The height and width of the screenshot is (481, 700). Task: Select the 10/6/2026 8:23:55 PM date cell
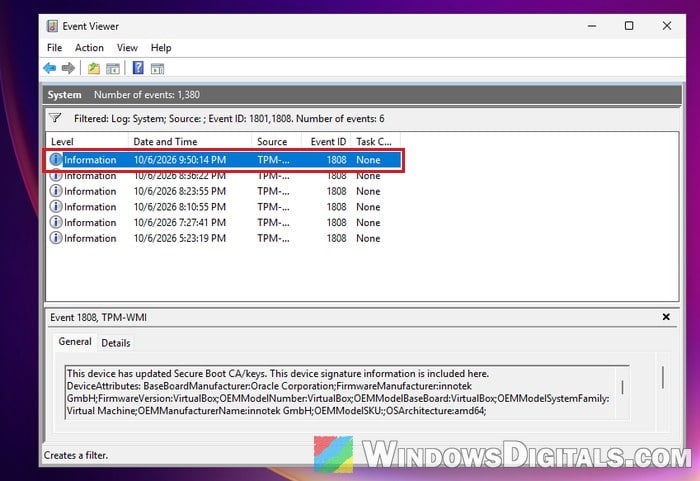click(180, 191)
